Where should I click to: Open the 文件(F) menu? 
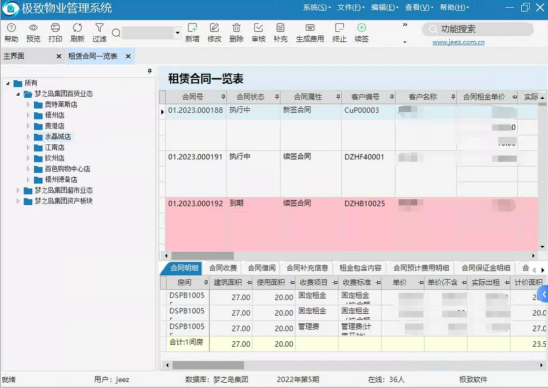351,7
